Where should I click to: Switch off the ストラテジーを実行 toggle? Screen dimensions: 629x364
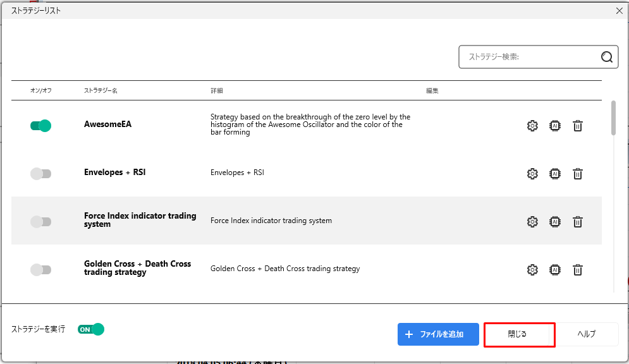coord(90,329)
